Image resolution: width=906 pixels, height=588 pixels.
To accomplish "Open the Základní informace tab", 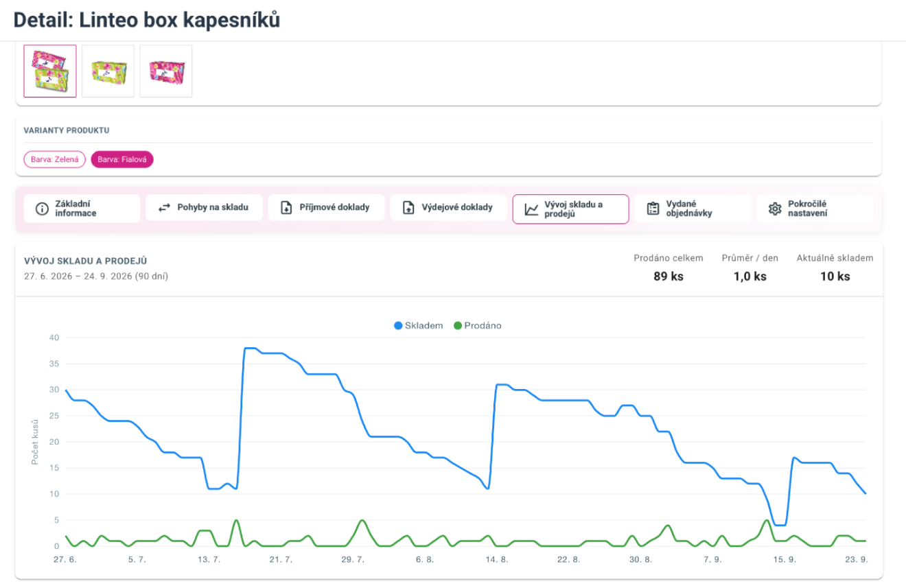I will click(x=82, y=209).
